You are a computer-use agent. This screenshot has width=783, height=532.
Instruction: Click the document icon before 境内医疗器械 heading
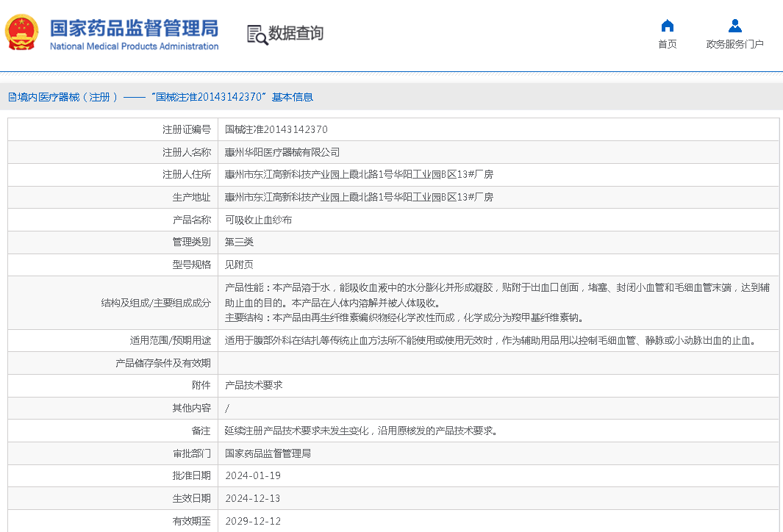(12, 97)
